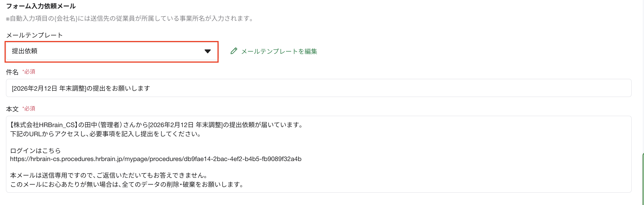This screenshot has height=205, width=644.
Task: Click the ログインはこちら text in the body
Action: coord(35,151)
